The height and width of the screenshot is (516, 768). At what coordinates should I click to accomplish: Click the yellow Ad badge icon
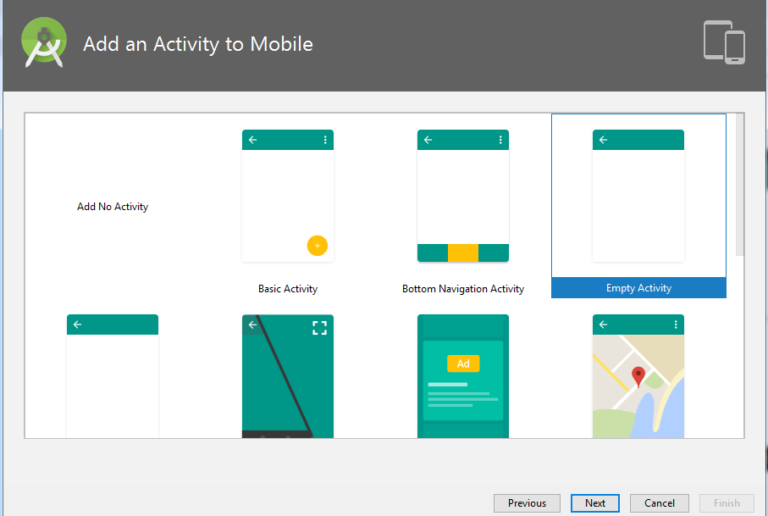pos(463,364)
